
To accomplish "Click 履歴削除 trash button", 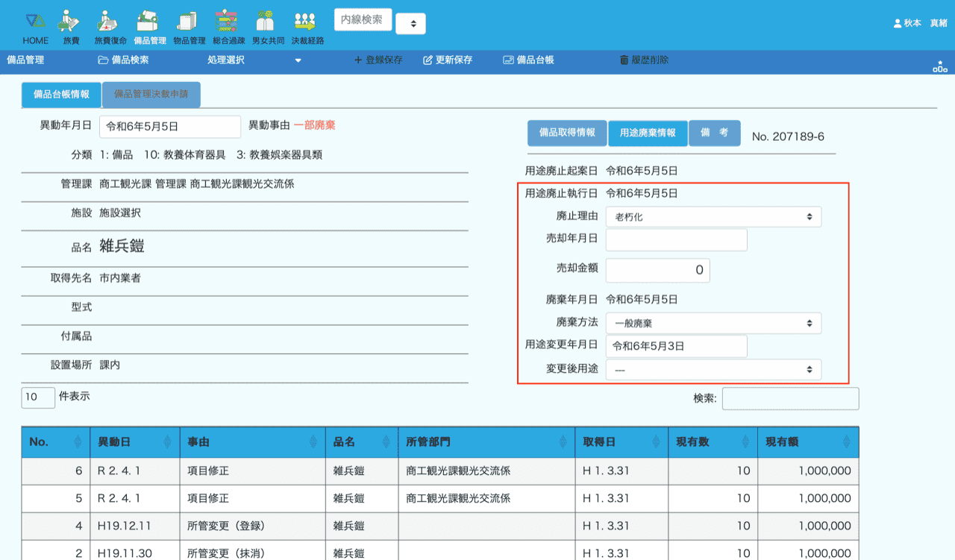I will (x=644, y=60).
